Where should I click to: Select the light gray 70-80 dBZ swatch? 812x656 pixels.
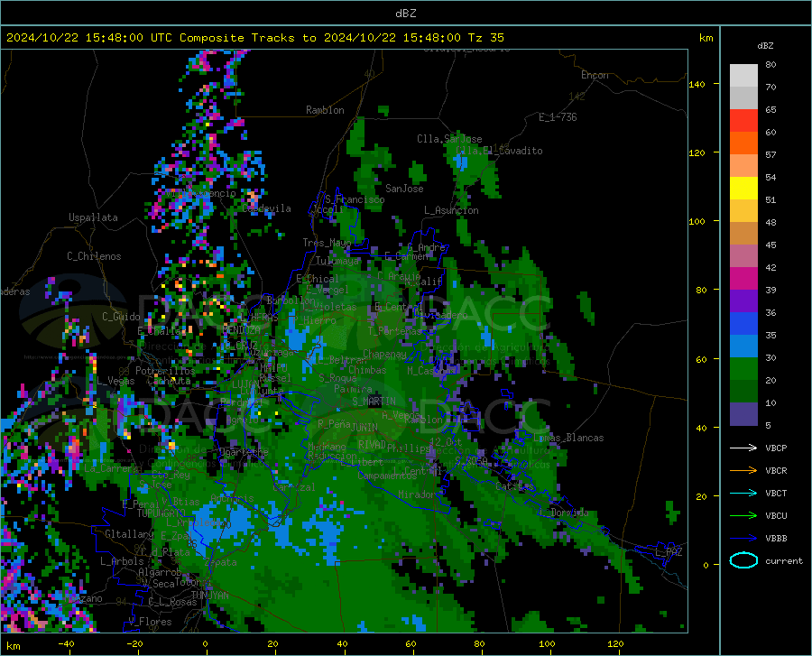tap(743, 76)
